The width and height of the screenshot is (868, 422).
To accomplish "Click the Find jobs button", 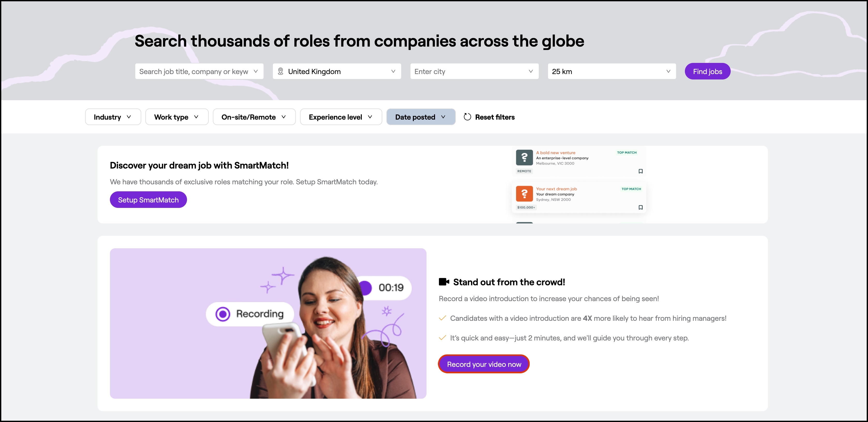I will coord(707,71).
